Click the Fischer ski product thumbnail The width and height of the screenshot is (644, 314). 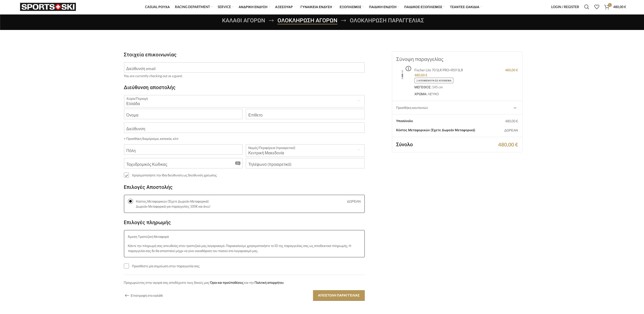[402, 75]
